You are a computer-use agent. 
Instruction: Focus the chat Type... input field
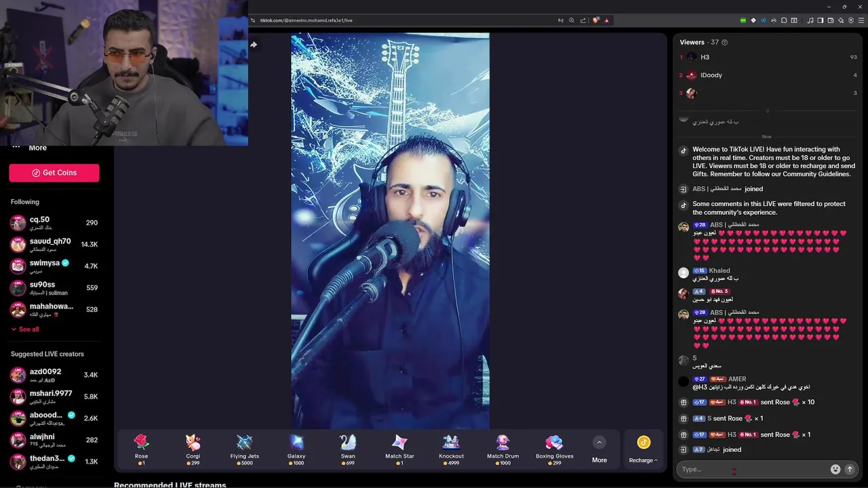click(753, 469)
